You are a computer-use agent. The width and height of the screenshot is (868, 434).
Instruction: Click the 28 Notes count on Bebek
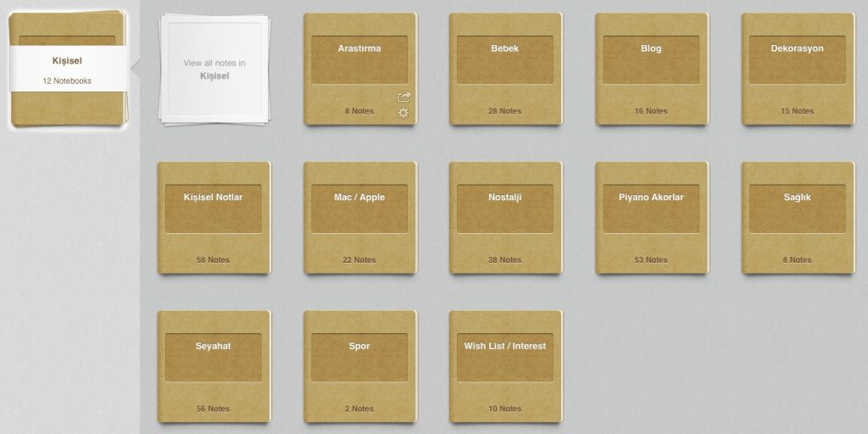pyautogui.click(x=505, y=111)
